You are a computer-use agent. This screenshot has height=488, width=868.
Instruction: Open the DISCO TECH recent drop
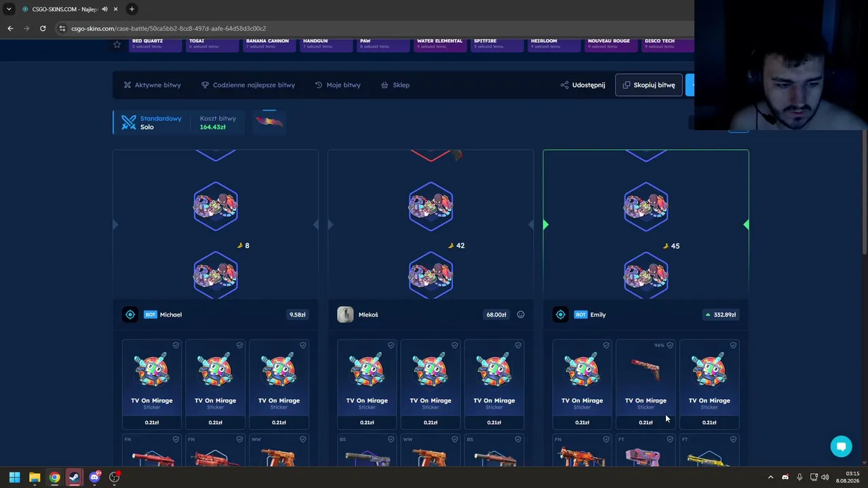point(668,44)
